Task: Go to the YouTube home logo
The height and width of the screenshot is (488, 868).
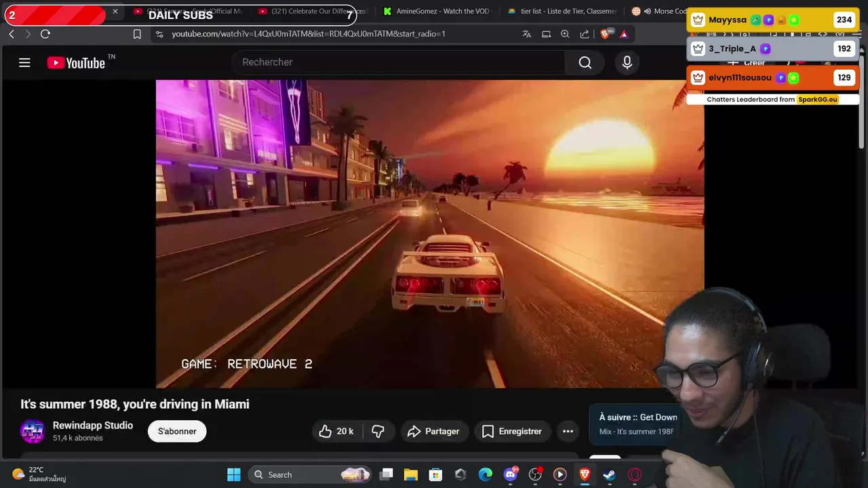Action: click(x=76, y=63)
